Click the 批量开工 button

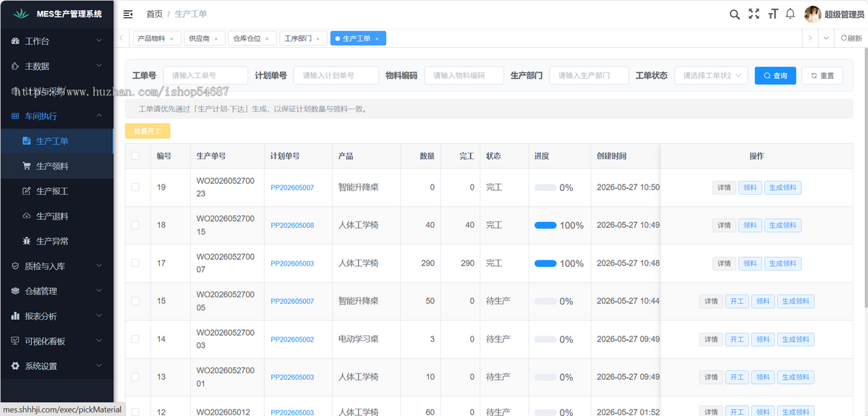click(148, 131)
